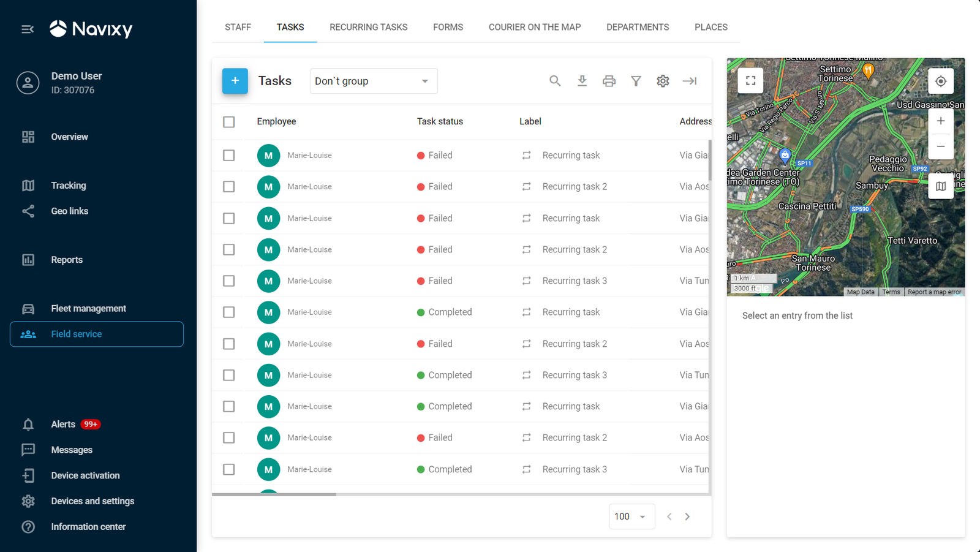Open the tasks filter funnel icon
This screenshot has width=980, height=552.
(636, 81)
